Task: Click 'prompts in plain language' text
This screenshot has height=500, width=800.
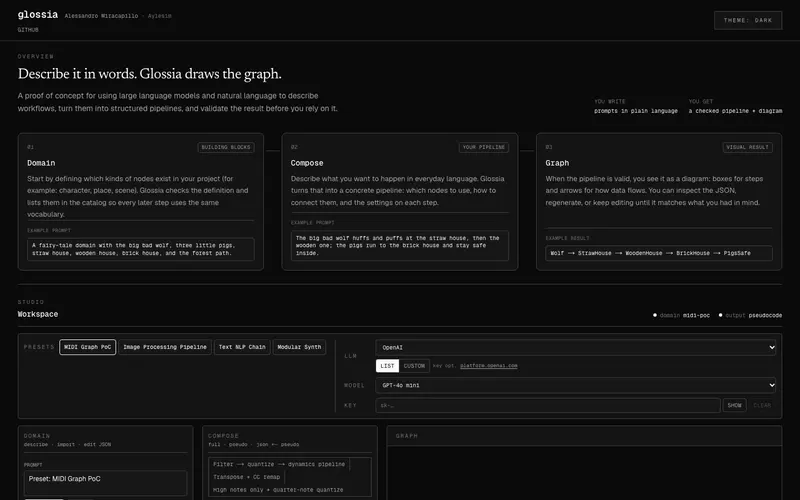Action: (x=636, y=111)
